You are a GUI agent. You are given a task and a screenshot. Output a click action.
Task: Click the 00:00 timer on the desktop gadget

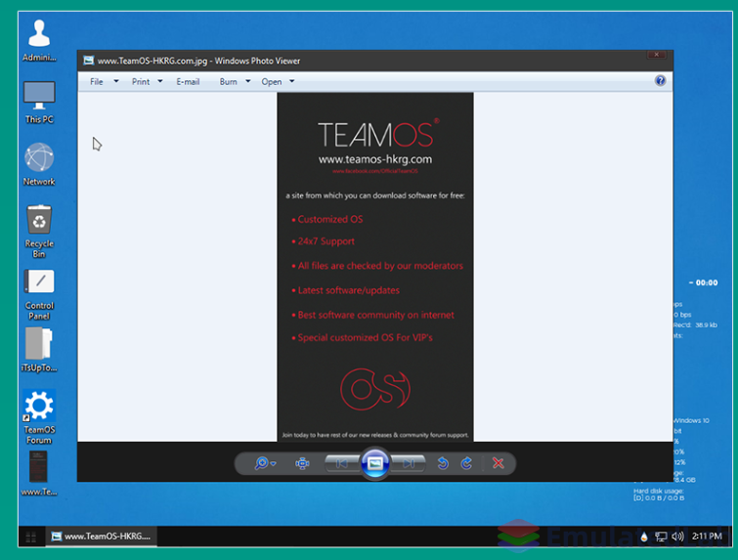pos(703,282)
